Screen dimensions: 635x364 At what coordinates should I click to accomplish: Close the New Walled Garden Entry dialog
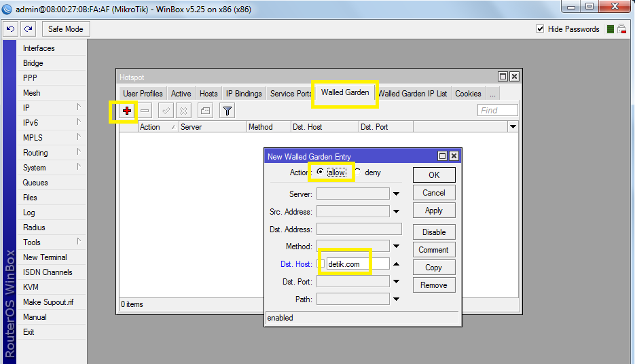pyautogui.click(x=454, y=156)
